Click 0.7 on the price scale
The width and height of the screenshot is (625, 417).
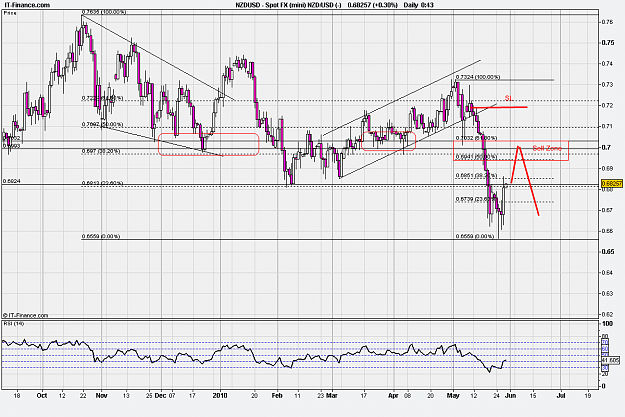[x=606, y=148]
